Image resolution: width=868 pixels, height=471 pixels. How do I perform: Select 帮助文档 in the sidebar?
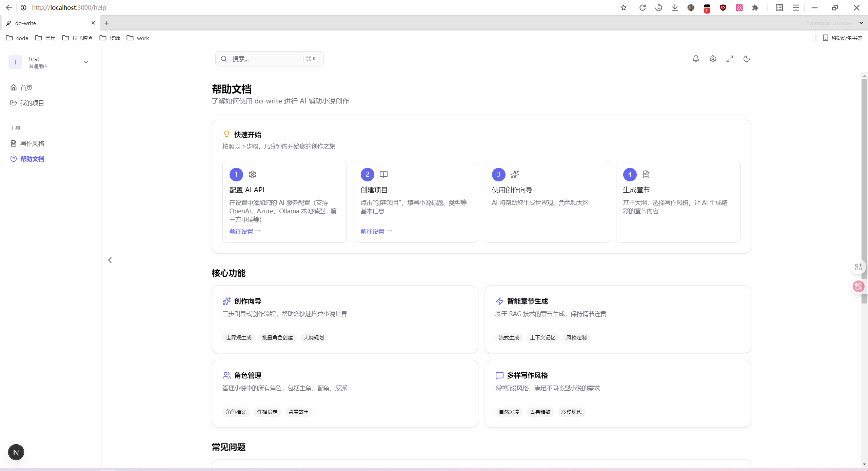[x=32, y=159]
